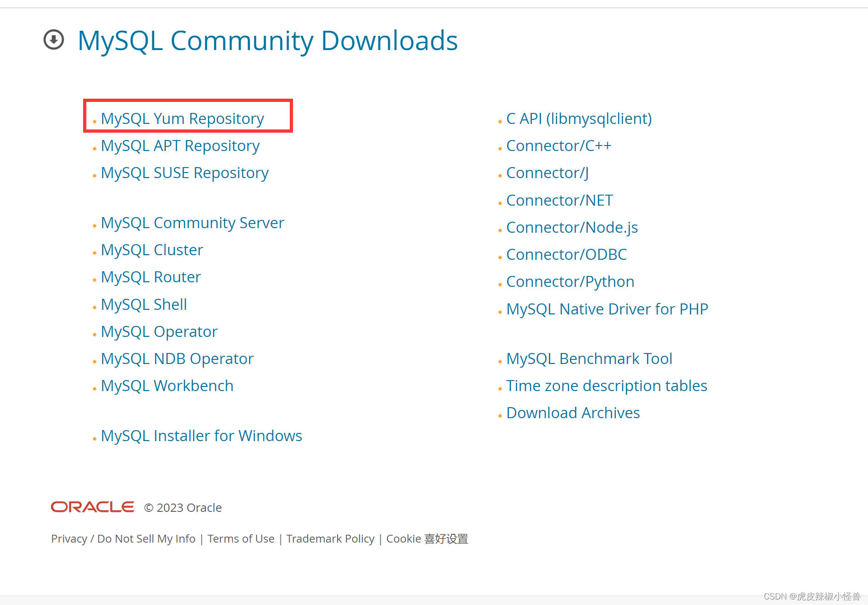Open the Connector/Python link

click(x=570, y=281)
